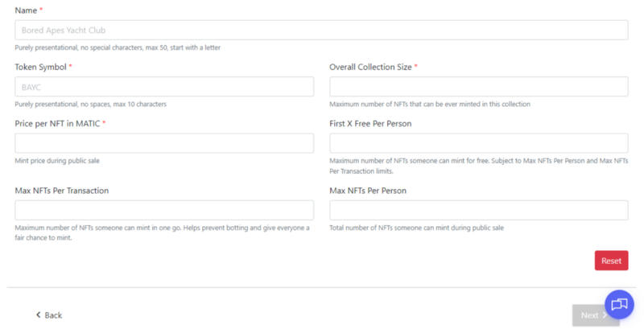Focus the Name input field
Viewport: 644px width, 329px height.
(321, 30)
